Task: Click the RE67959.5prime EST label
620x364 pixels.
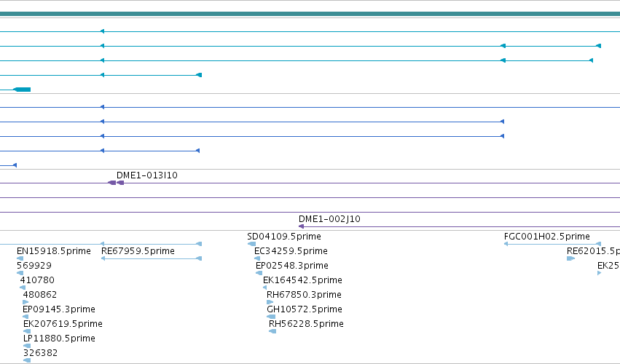Action: [138, 251]
